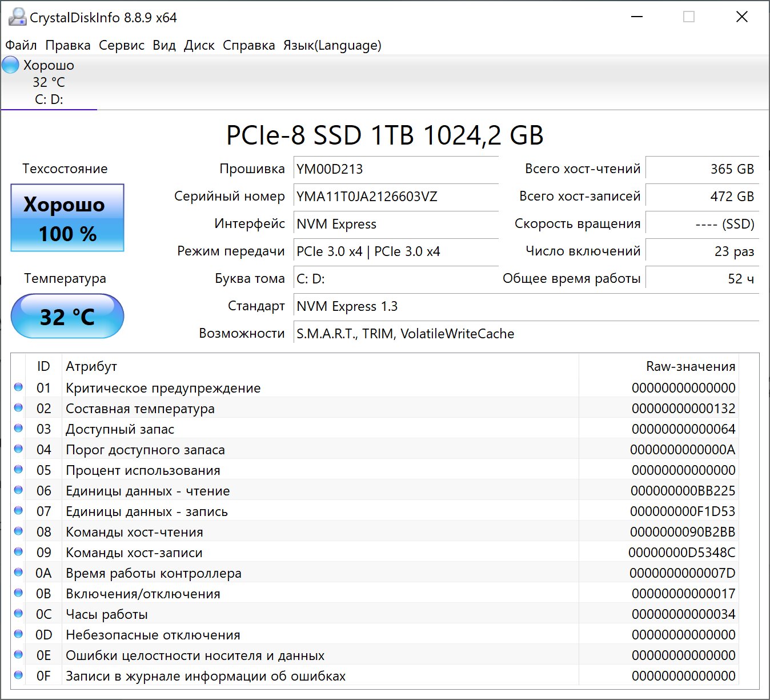Viewport: 770px width, 700px height.
Task: Select raw value 000000000F1D53
Action: pos(683,511)
